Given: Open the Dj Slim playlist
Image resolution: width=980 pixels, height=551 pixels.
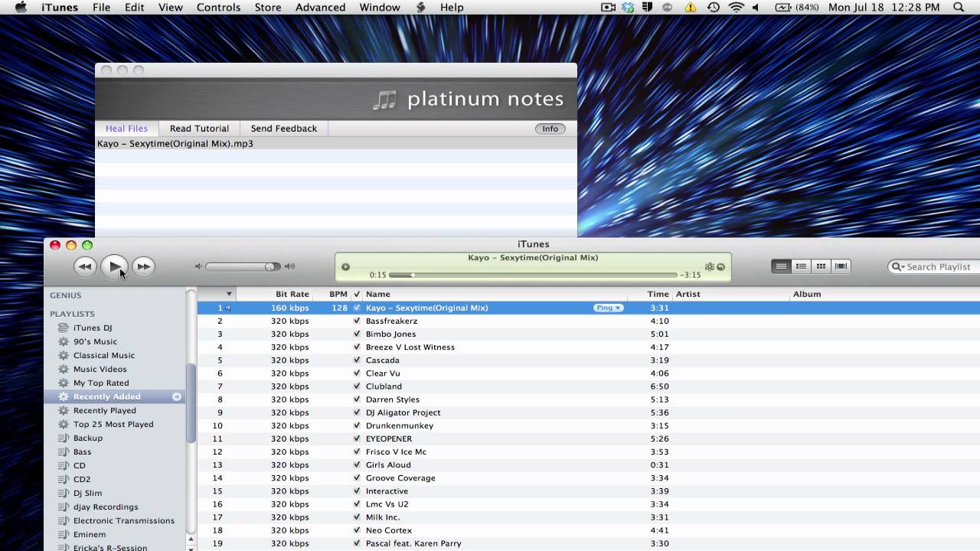Looking at the screenshot, I should [87, 493].
